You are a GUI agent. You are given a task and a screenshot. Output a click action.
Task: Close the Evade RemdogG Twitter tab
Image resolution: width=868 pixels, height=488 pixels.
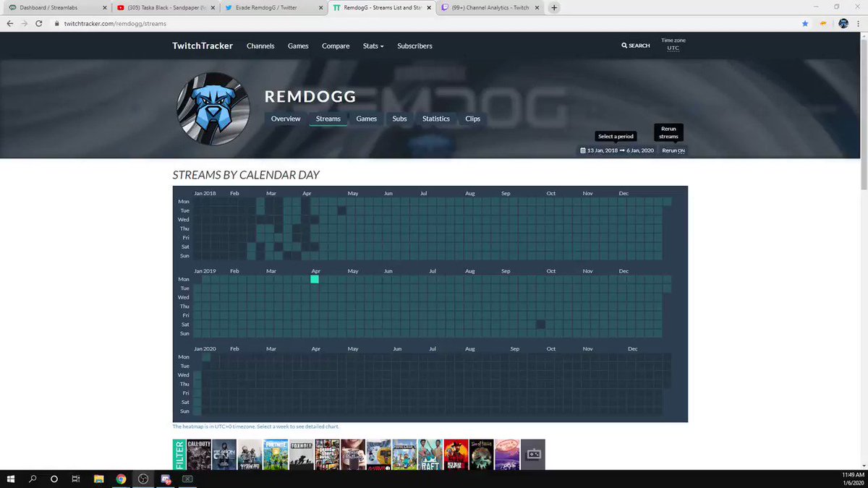pos(320,8)
